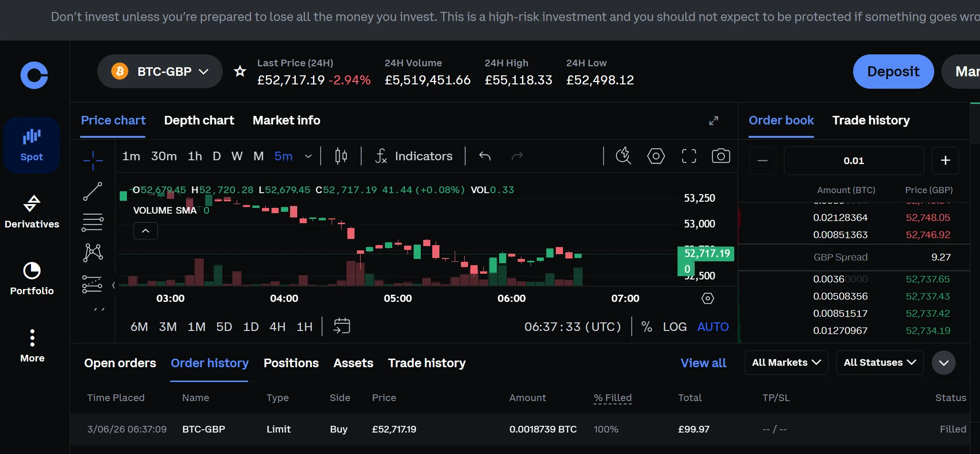Toggle logarithmic scale with LOG
This screenshot has width=980, height=454.
pyautogui.click(x=674, y=327)
